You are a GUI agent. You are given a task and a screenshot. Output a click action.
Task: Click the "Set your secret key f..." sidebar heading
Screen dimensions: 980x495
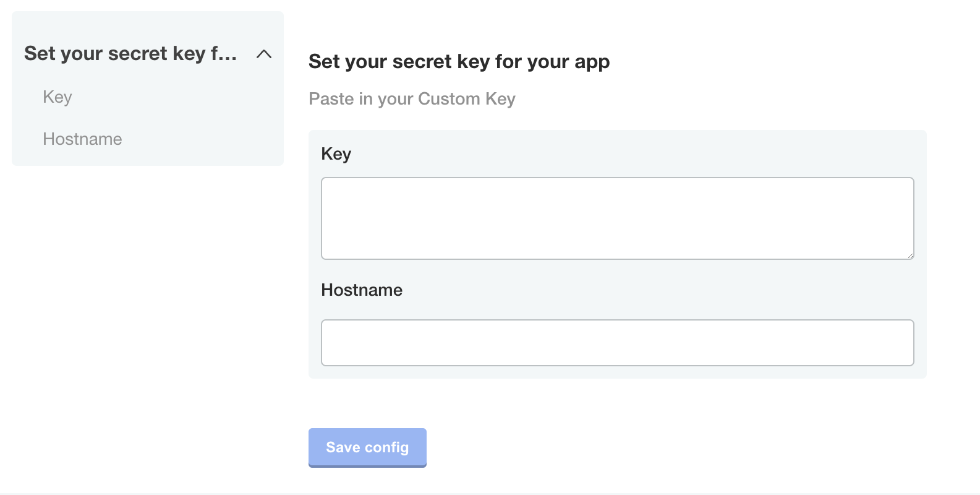130,54
